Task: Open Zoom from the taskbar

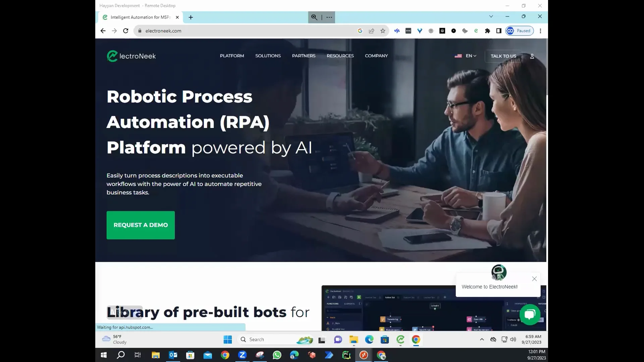Action: tap(242, 355)
